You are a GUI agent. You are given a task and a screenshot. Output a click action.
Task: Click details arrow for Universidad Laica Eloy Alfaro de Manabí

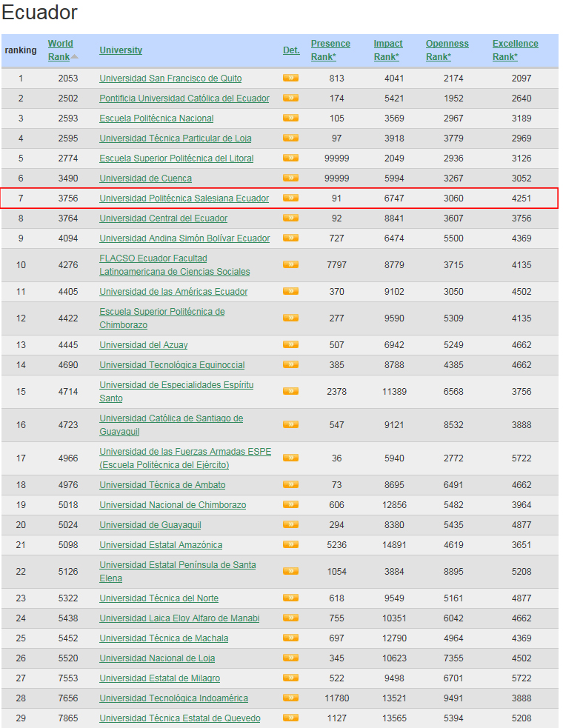coord(291,618)
